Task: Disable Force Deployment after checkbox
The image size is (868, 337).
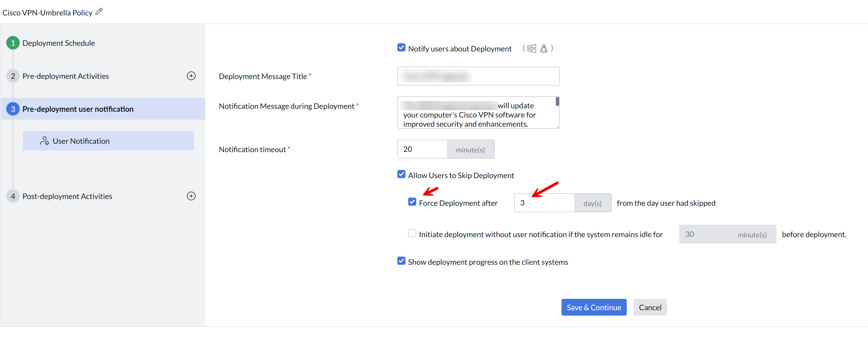Action: (x=412, y=202)
